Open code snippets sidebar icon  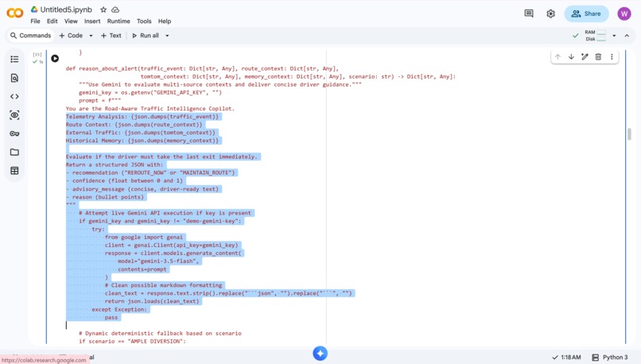point(14,96)
